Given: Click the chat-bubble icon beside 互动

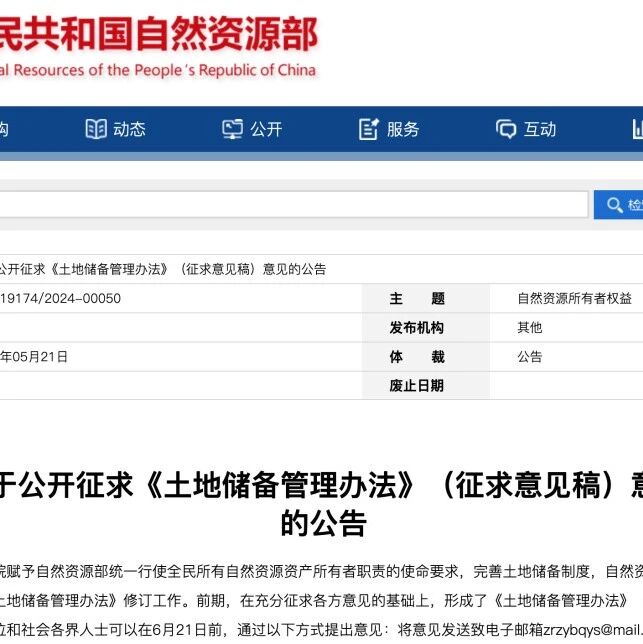Looking at the screenshot, I should coord(506,129).
